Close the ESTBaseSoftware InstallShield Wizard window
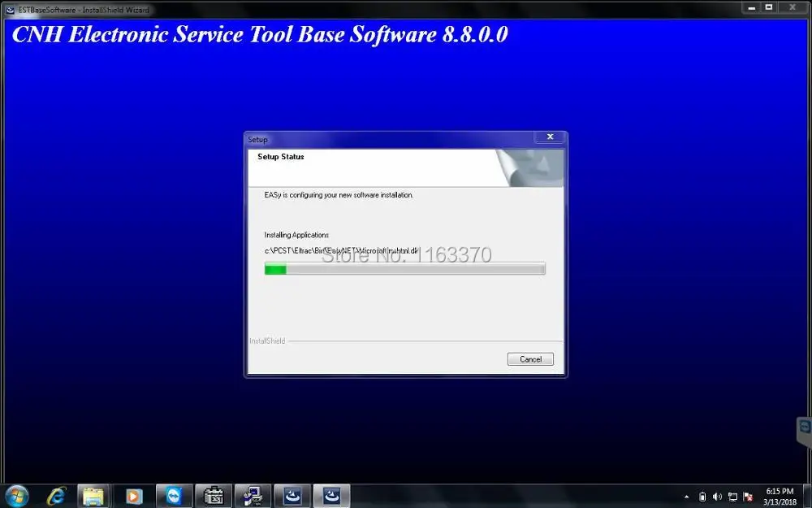This screenshot has height=508, width=812. point(793,7)
